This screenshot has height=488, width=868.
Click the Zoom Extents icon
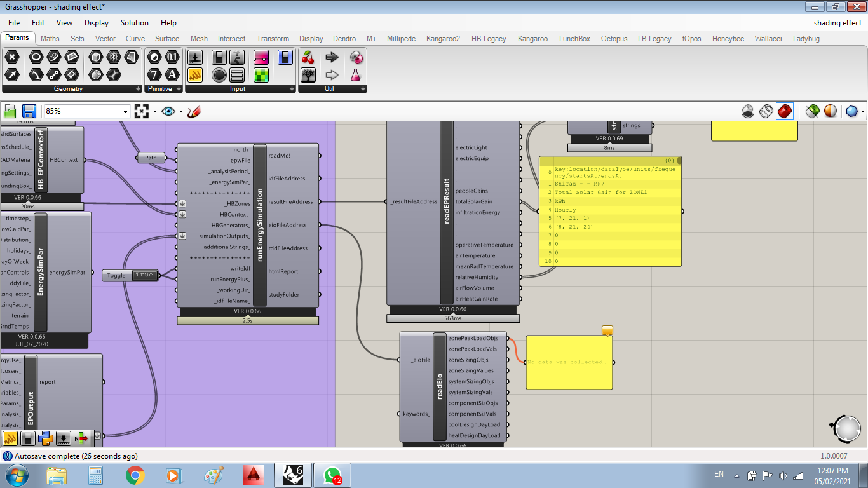tap(142, 111)
